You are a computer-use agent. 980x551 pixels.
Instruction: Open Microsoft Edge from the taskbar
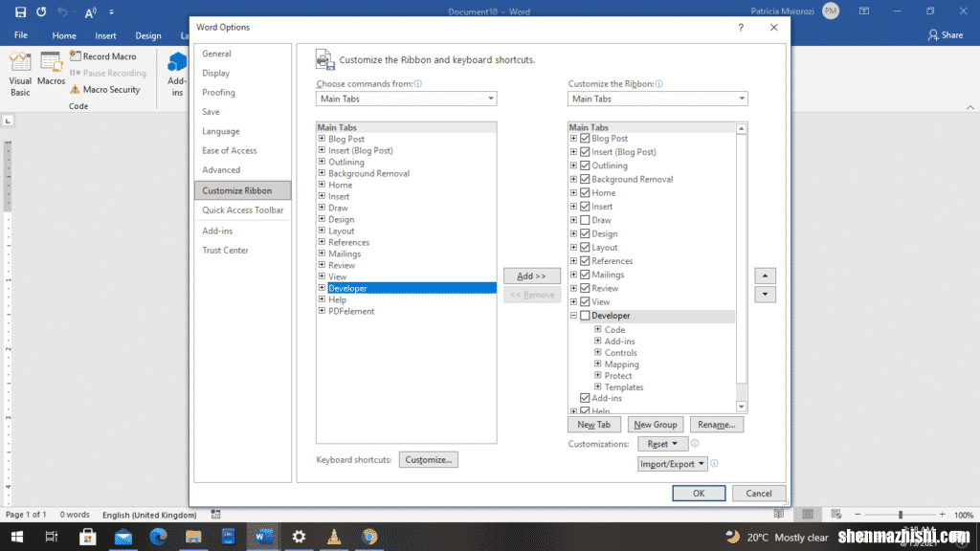click(x=158, y=537)
